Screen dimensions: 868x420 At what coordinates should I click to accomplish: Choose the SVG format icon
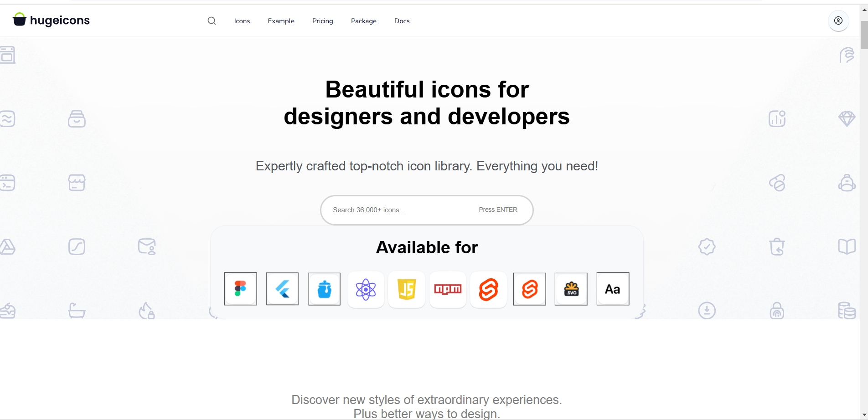pyautogui.click(x=571, y=289)
